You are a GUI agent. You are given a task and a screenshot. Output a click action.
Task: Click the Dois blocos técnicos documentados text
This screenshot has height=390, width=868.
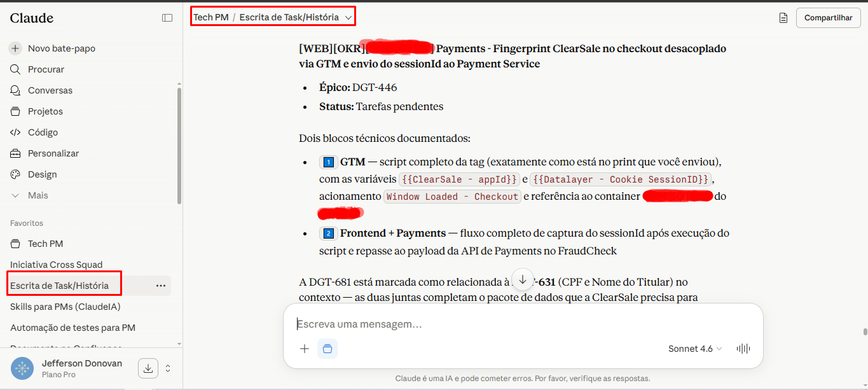[385, 138]
